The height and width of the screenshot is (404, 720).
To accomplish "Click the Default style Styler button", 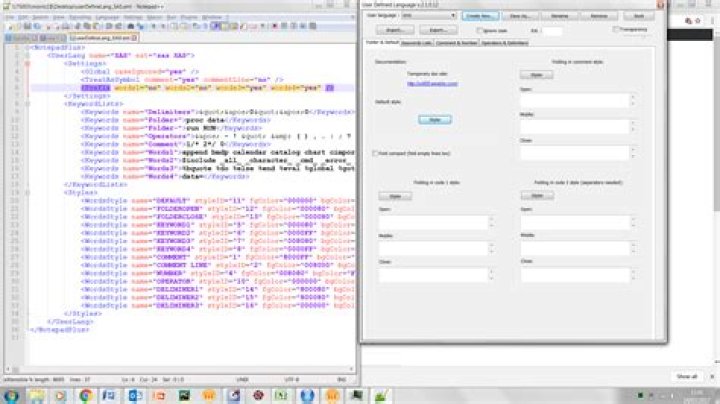I will click(x=435, y=120).
